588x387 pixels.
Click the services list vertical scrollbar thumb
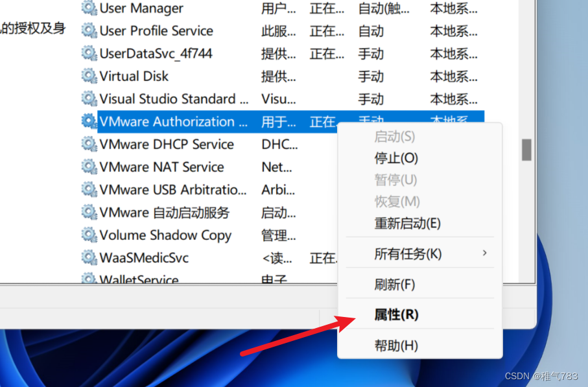pos(526,150)
